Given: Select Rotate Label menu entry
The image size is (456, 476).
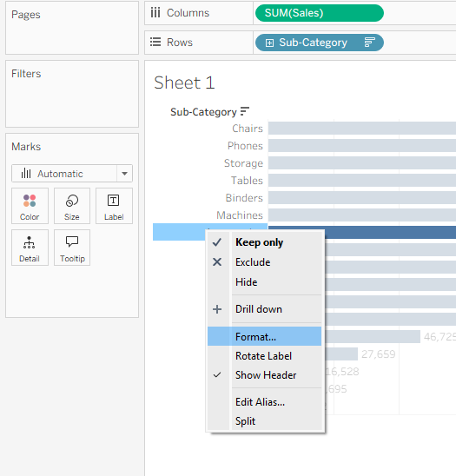Looking at the screenshot, I should point(264,356).
